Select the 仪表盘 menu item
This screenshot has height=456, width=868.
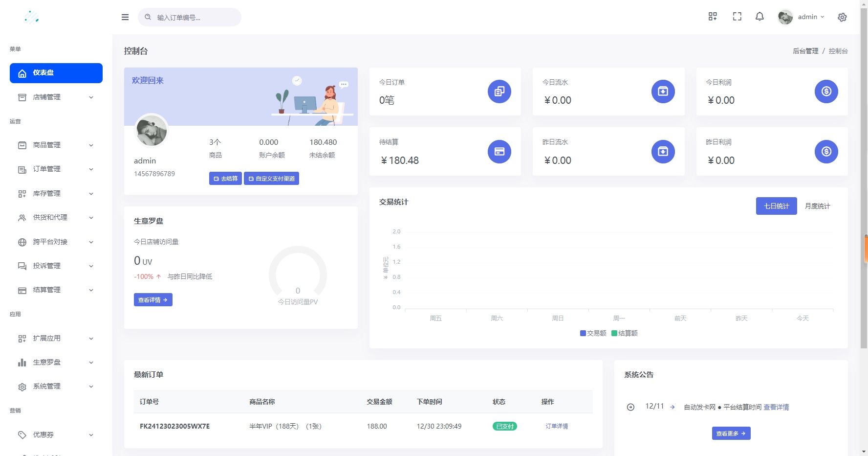pos(56,73)
